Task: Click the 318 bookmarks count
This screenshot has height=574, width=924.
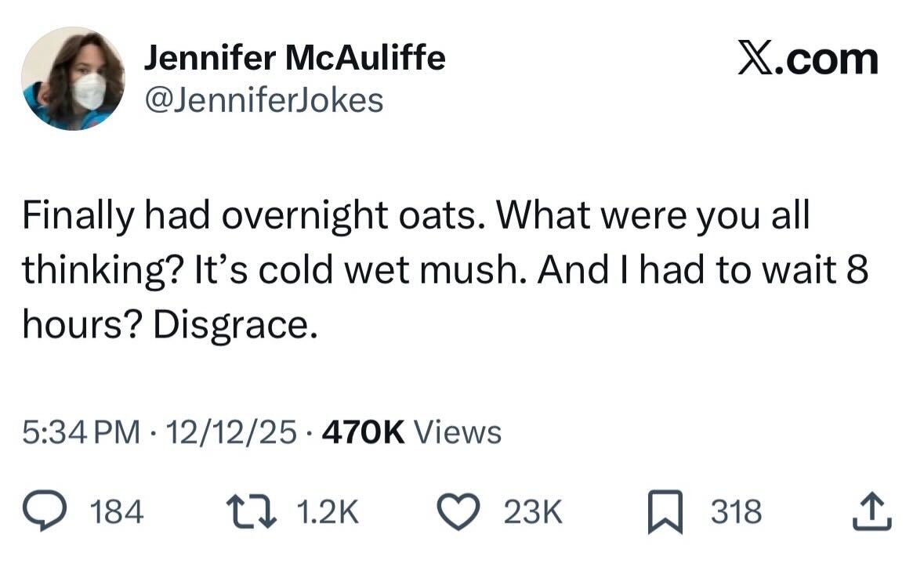Action: (736, 513)
